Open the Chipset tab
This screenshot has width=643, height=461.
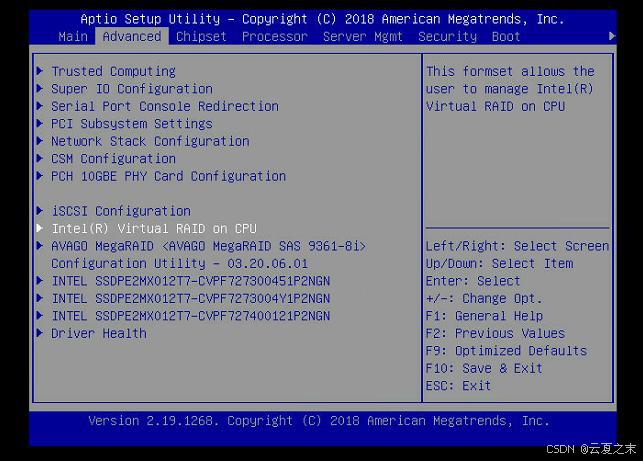[x=201, y=37]
